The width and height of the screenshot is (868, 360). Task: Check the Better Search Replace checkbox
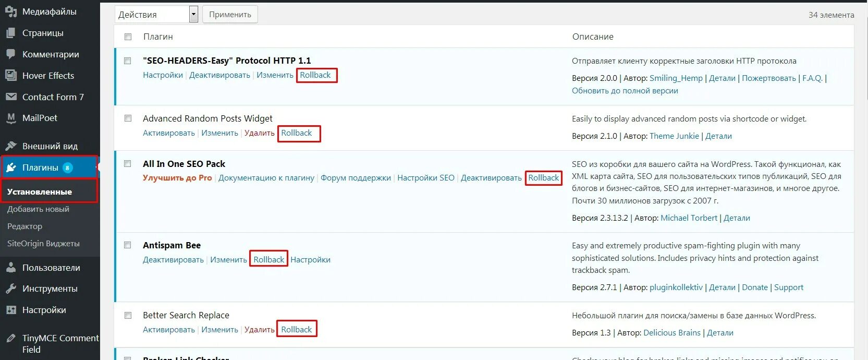coord(128,315)
